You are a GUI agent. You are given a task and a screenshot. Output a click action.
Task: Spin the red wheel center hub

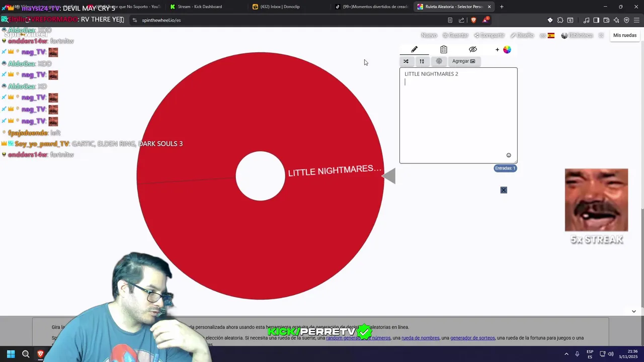point(260,176)
